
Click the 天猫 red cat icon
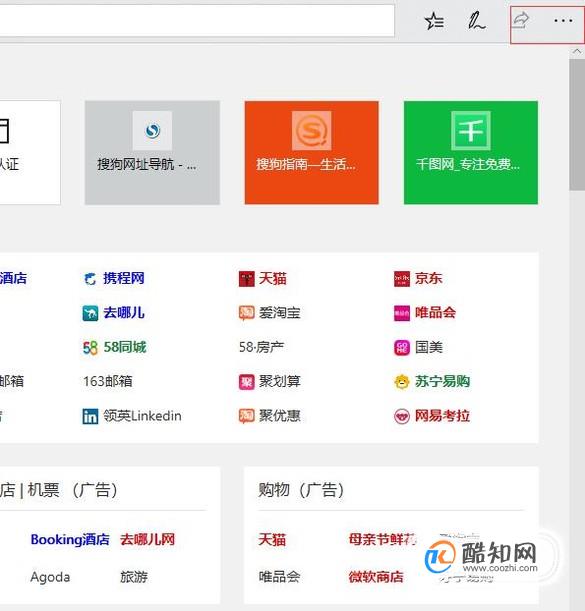[x=246, y=279]
